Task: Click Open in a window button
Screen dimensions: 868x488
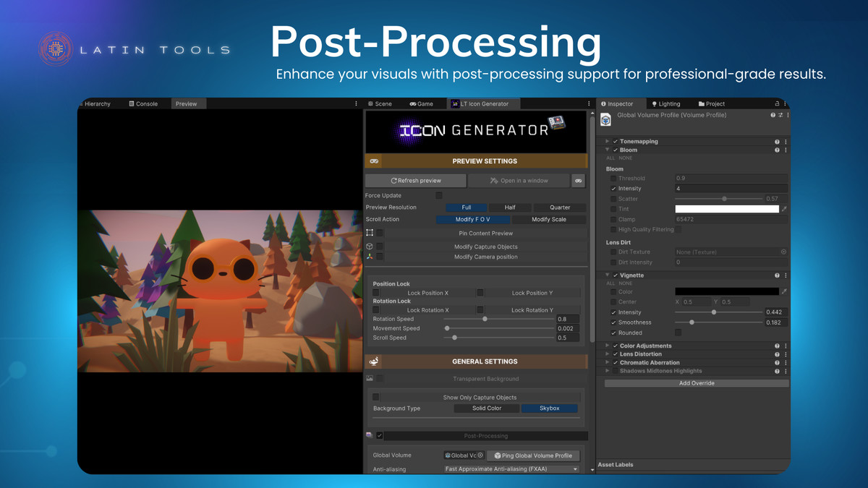Action: point(519,181)
